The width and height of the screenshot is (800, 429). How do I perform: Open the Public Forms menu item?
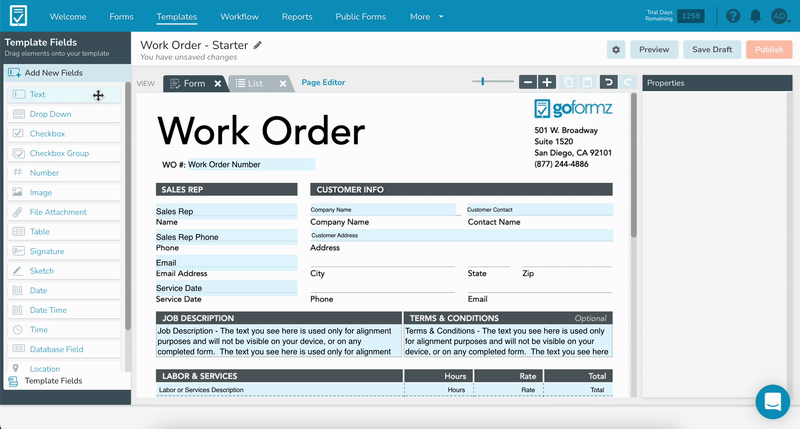tap(361, 17)
